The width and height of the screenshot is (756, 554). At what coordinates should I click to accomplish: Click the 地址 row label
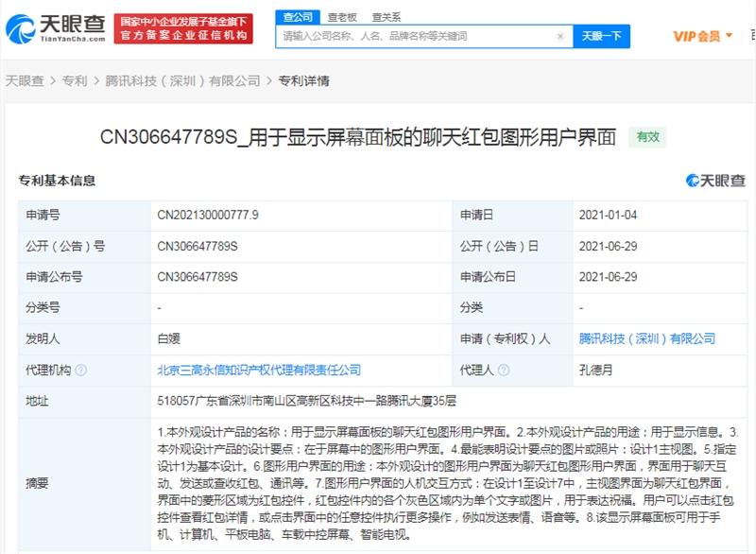pyautogui.click(x=37, y=401)
